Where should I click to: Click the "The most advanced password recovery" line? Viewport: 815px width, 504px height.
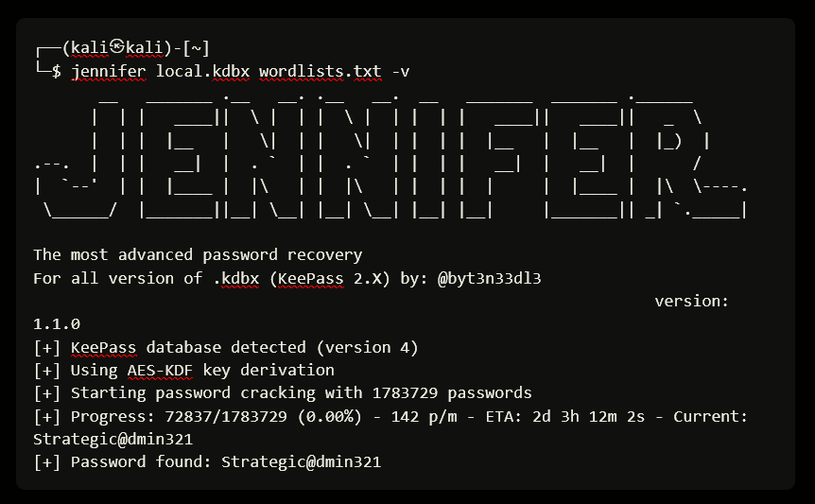(198, 254)
